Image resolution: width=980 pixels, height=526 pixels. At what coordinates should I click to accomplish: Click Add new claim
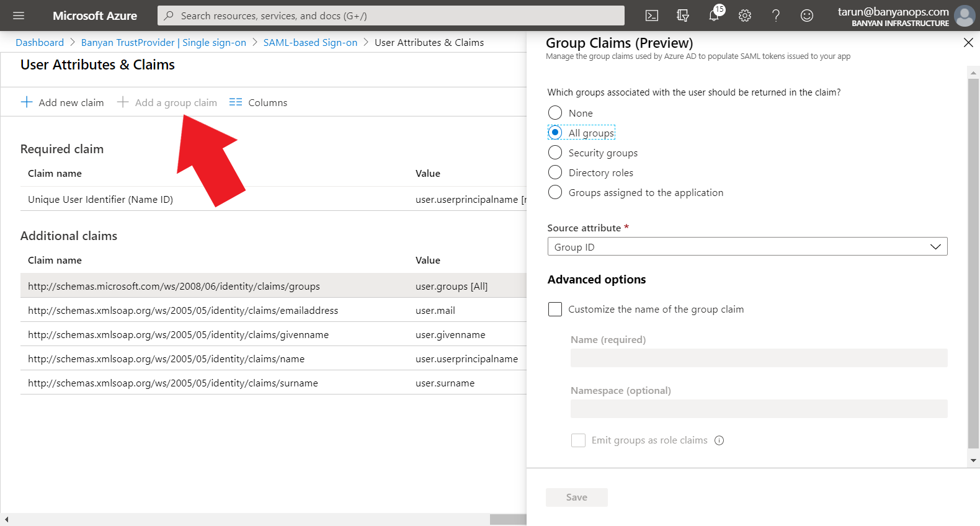point(62,102)
